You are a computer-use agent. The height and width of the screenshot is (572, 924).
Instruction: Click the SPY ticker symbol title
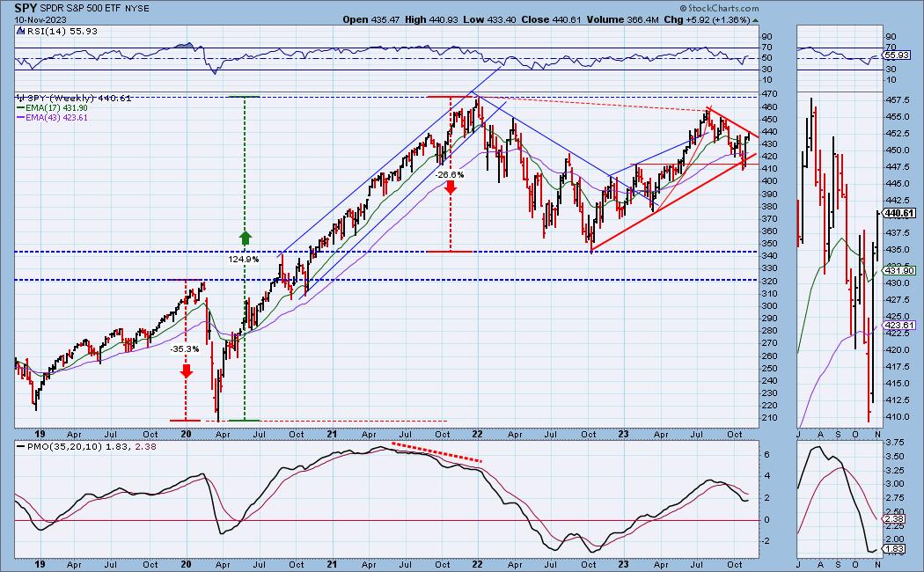tap(26, 8)
